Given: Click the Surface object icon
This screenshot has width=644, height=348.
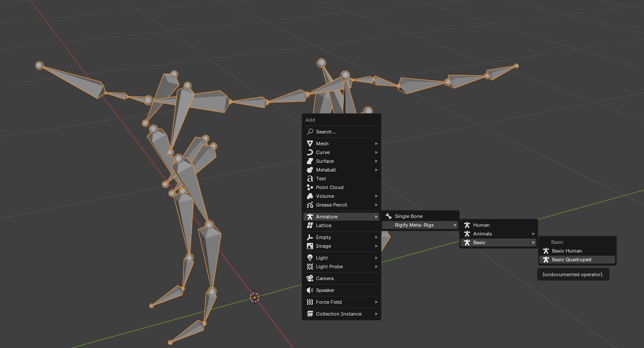Looking at the screenshot, I should (x=310, y=161).
